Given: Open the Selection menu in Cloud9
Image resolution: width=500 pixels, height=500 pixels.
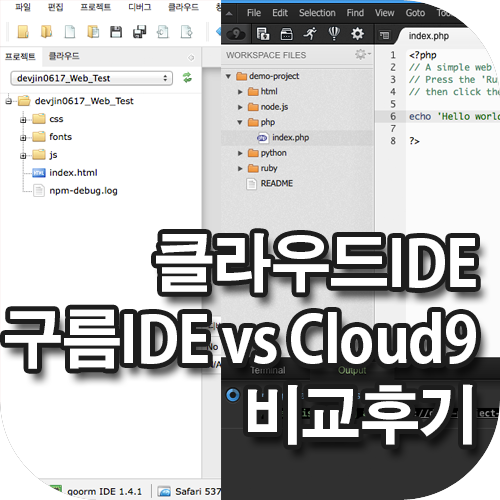Looking at the screenshot, I should 317,13.
